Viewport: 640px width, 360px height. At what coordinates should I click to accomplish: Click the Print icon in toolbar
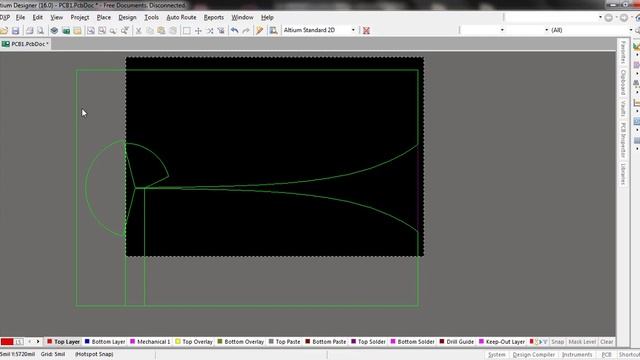[x=29, y=31]
